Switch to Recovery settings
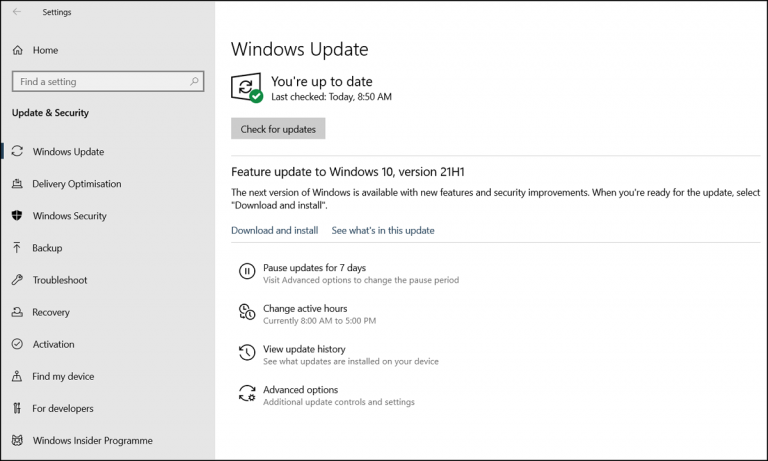Image resolution: width=768 pixels, height=461 pixels. coord(51,312)
